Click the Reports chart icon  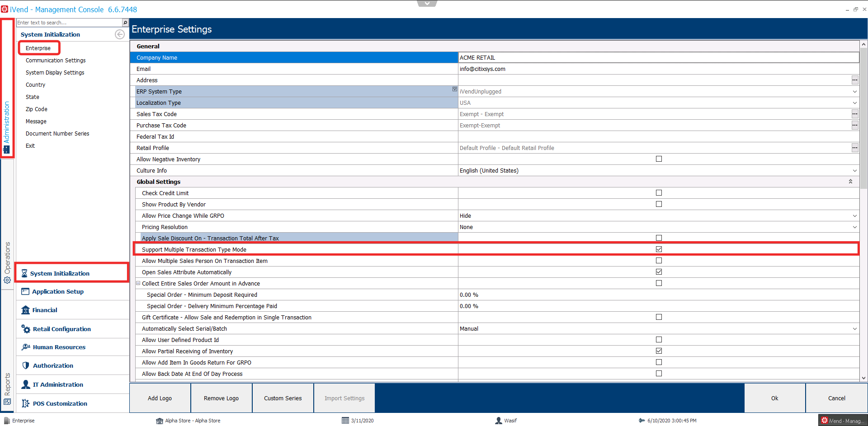click(x=7, y=402)
